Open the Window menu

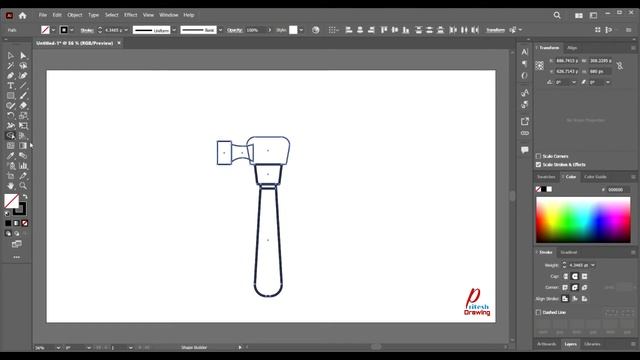click(x=169, y=15)
